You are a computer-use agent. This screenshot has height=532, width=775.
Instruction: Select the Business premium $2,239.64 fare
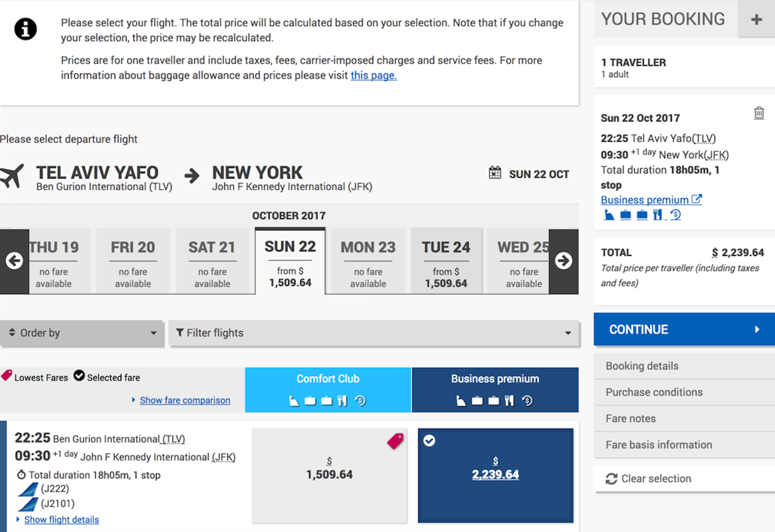coord(495,475)
